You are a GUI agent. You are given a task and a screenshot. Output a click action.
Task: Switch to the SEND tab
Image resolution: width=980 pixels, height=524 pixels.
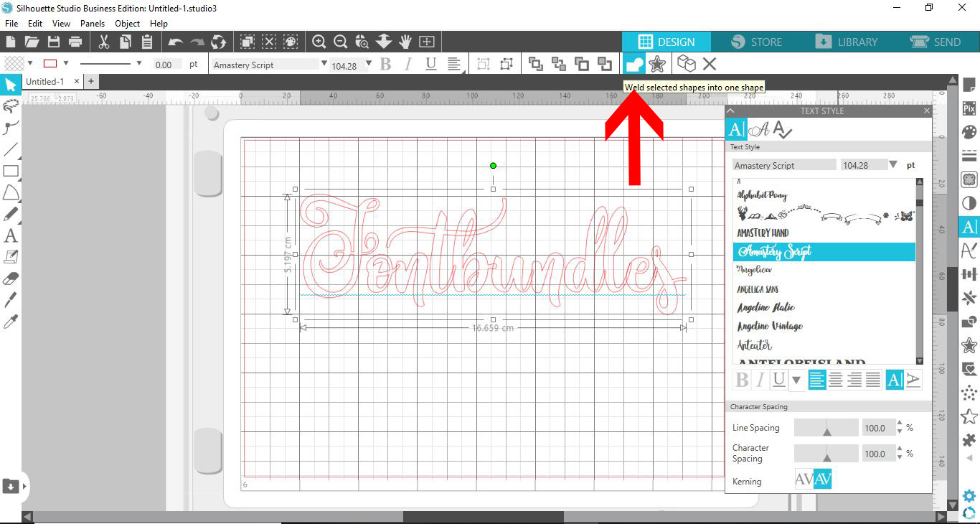[936, 42]
